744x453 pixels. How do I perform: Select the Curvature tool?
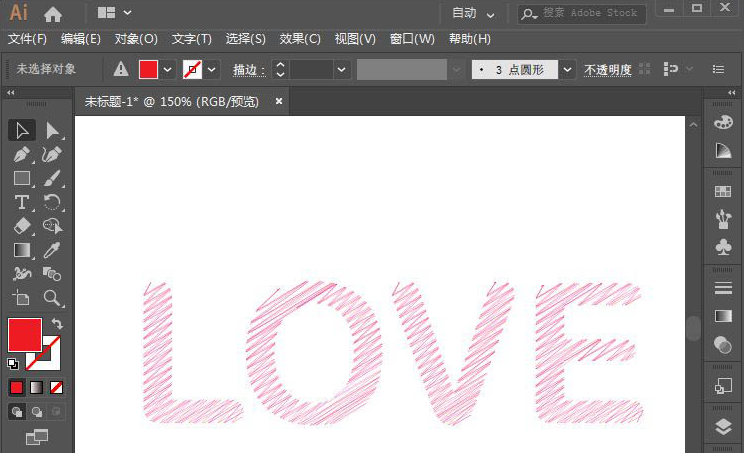(x=52, y=155)
